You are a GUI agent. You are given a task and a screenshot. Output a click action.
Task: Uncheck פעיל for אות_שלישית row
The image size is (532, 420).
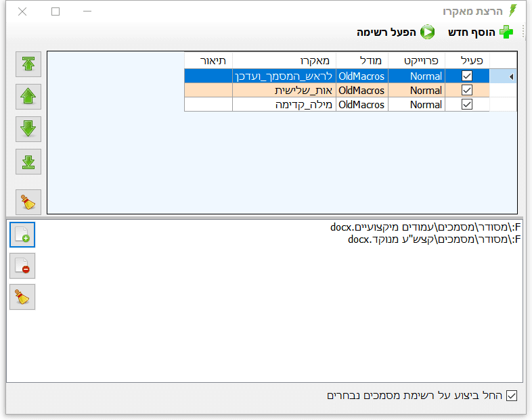point(467,90)
